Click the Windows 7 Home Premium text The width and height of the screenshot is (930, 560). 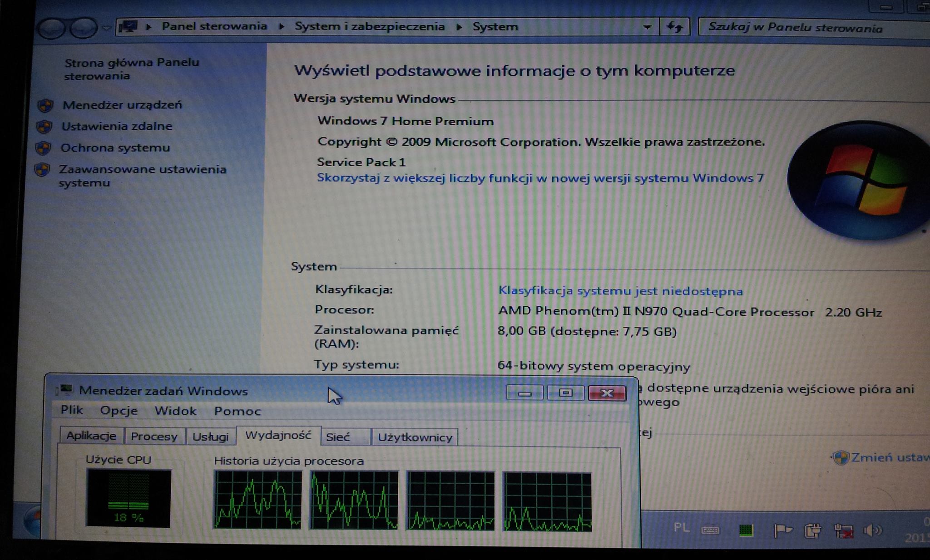pos(406,121)
